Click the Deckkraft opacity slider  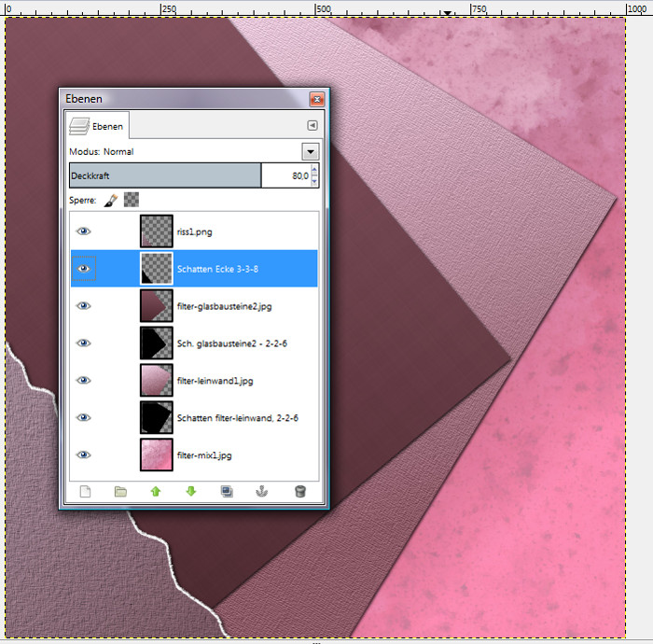tap(164, 175)
